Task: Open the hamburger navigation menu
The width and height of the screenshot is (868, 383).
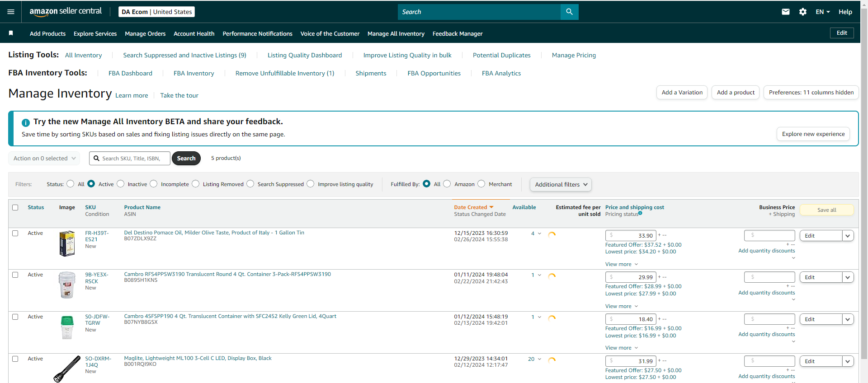Action: [11, 12]
